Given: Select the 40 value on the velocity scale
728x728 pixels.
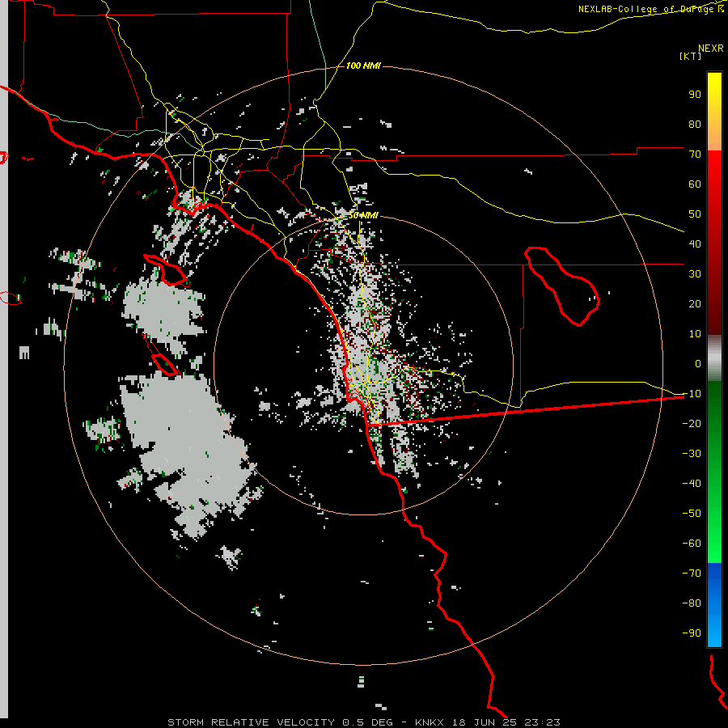Looking at the screenshot, I should tap(695, 244).
